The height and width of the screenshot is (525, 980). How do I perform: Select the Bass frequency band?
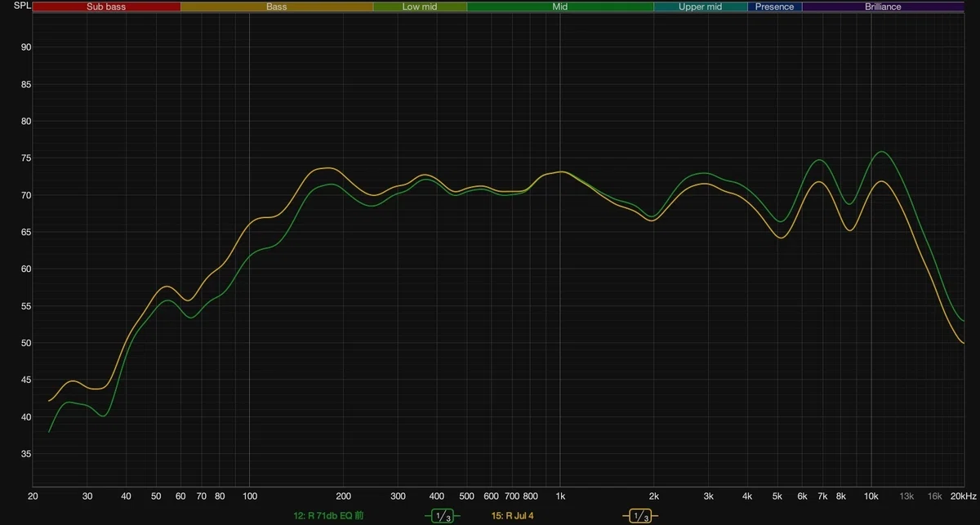coord(277,7)
